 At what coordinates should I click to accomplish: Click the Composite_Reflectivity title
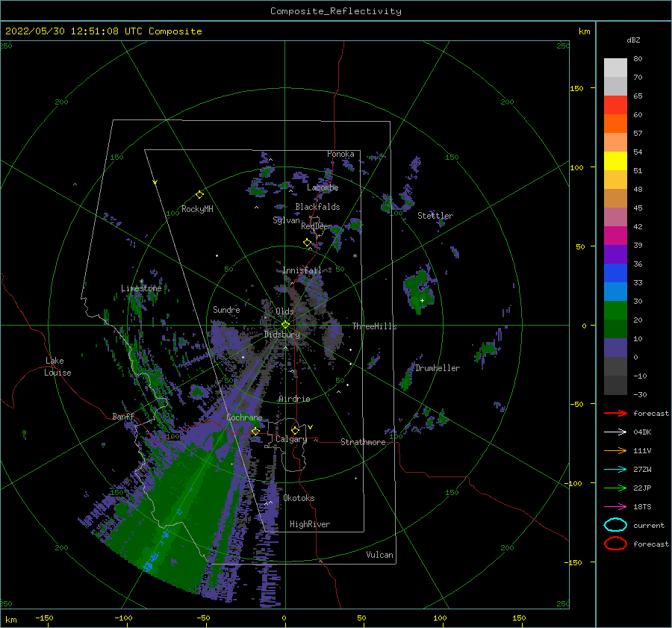point(336,11)
